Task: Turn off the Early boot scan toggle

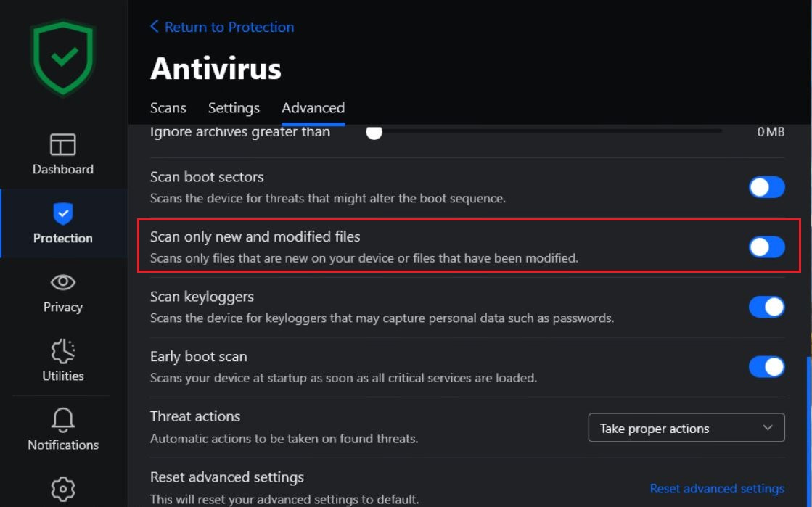Action: (766, 367)
